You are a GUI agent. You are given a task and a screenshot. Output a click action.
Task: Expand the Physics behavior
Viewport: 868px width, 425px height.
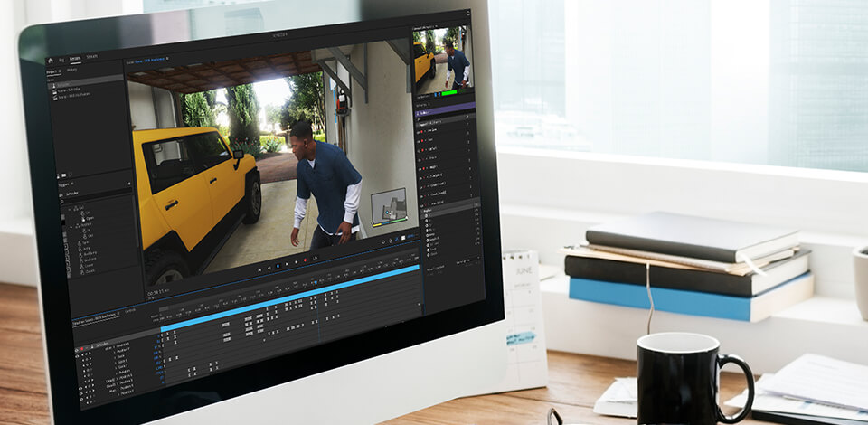click(427, 159)
